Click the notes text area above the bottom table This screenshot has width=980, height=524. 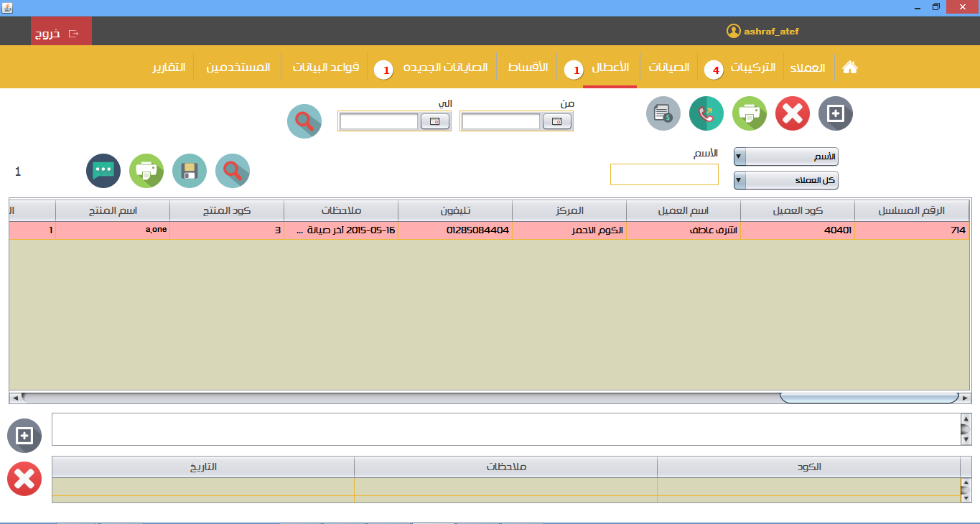pyautogui.click(x=506, y=429)
